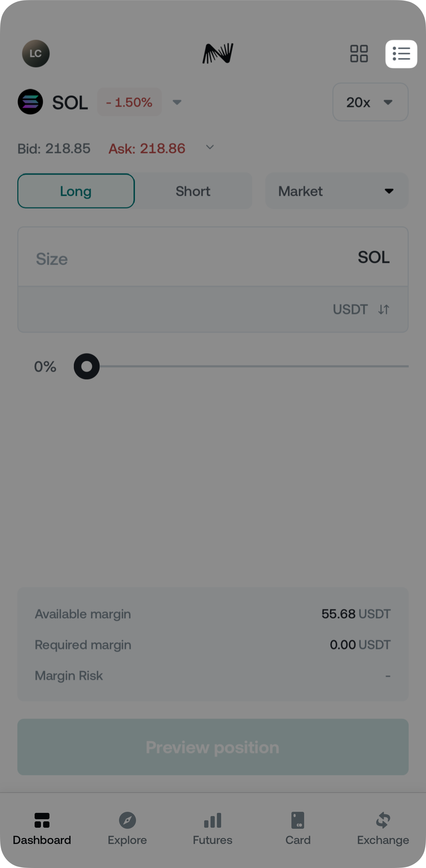
Task: Go to the Dashboard tab
Action: (x=42, y=827)
